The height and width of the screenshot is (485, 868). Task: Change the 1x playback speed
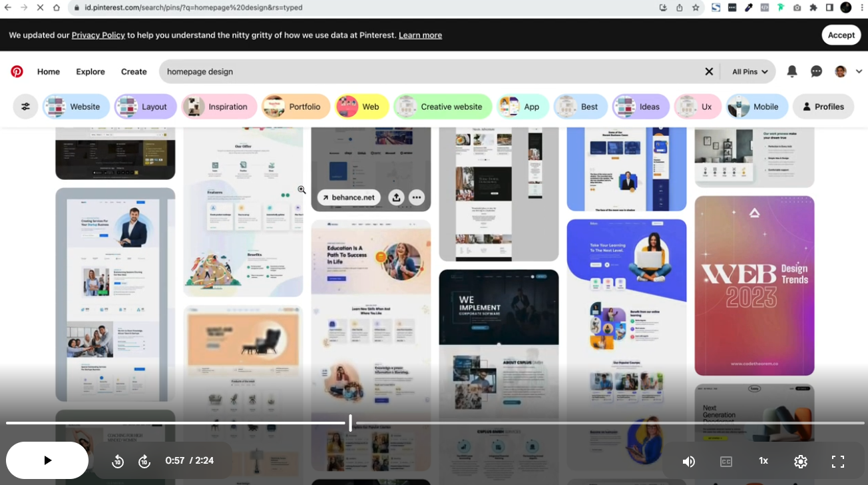763,461
